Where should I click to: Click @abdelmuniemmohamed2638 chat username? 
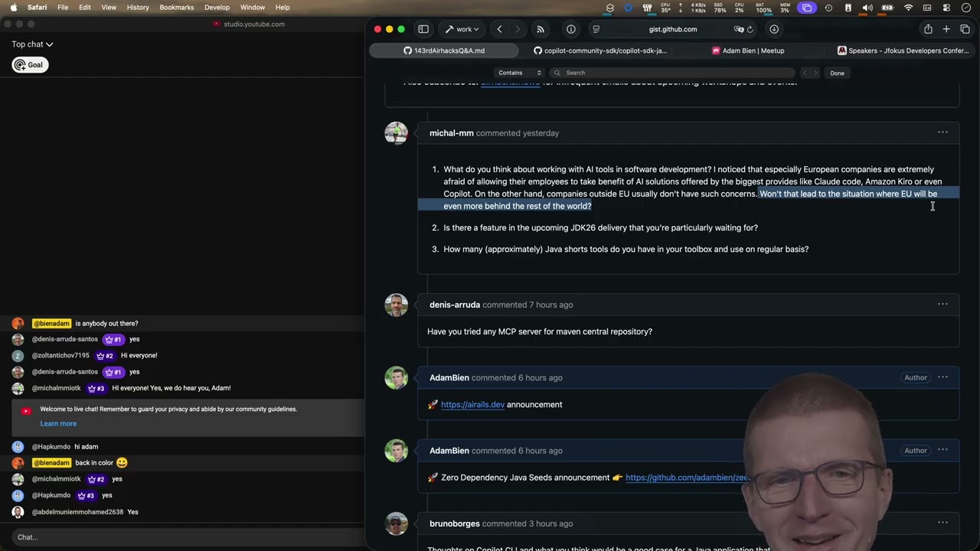(x=77, y=512)
